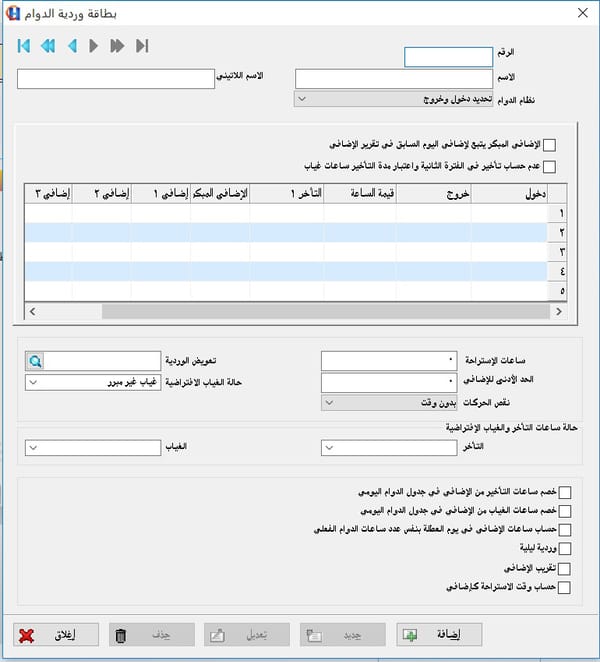Go to previous record arrow

[72, 46]
